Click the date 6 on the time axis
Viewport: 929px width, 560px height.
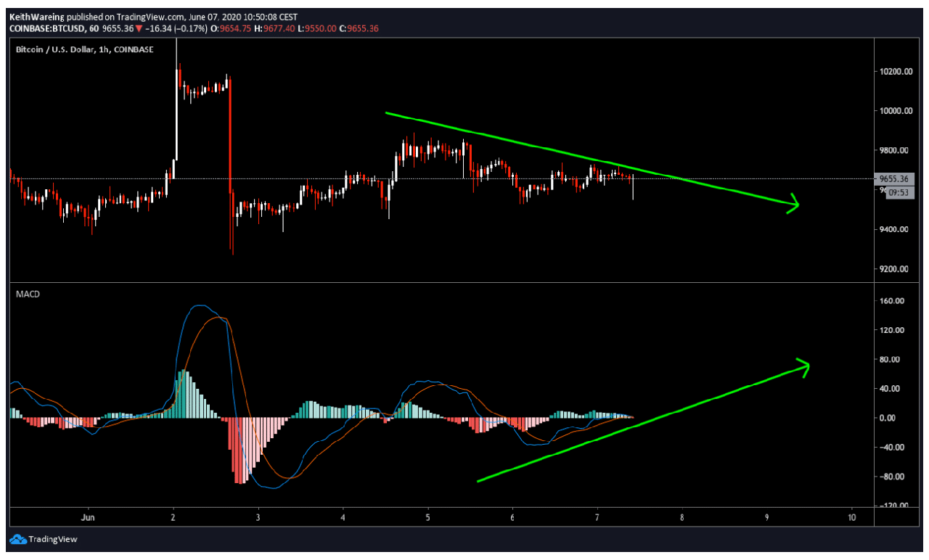pos(513,518)
